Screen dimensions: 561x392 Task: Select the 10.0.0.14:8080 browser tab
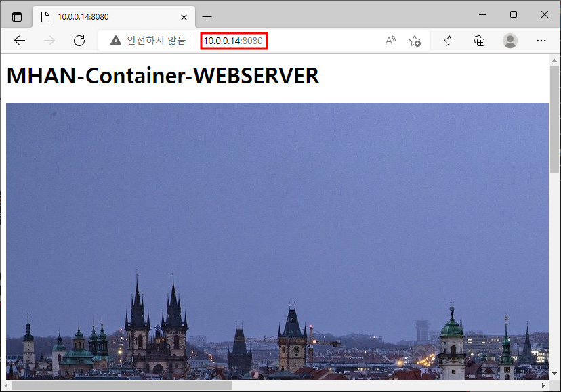point(114,17)
